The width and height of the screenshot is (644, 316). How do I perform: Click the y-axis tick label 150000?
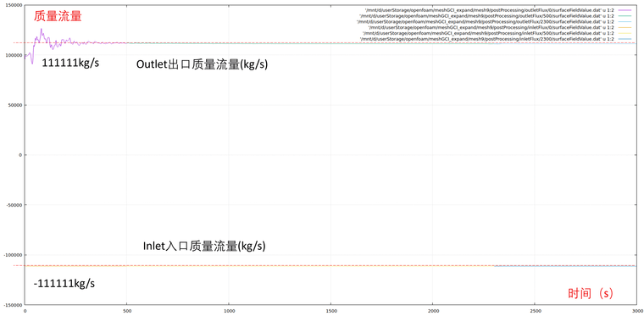point(14,5)
